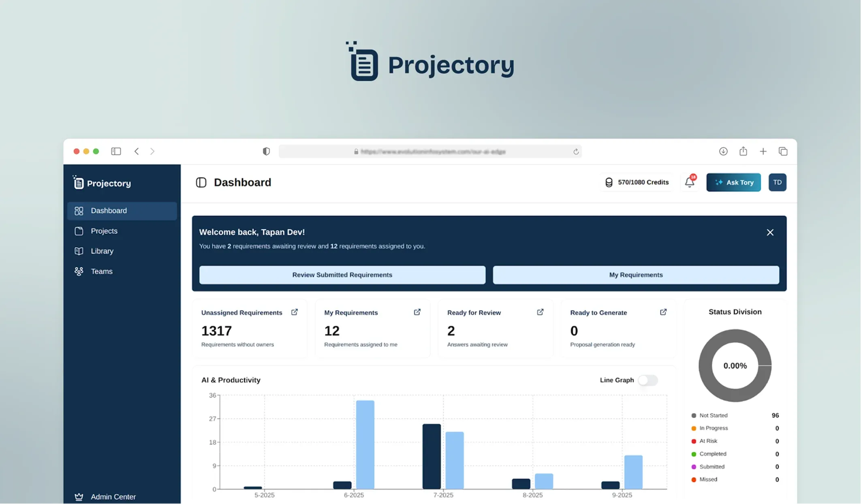861x504 pixels.
Task: Click the Ask Tory button
Action: 733,182
